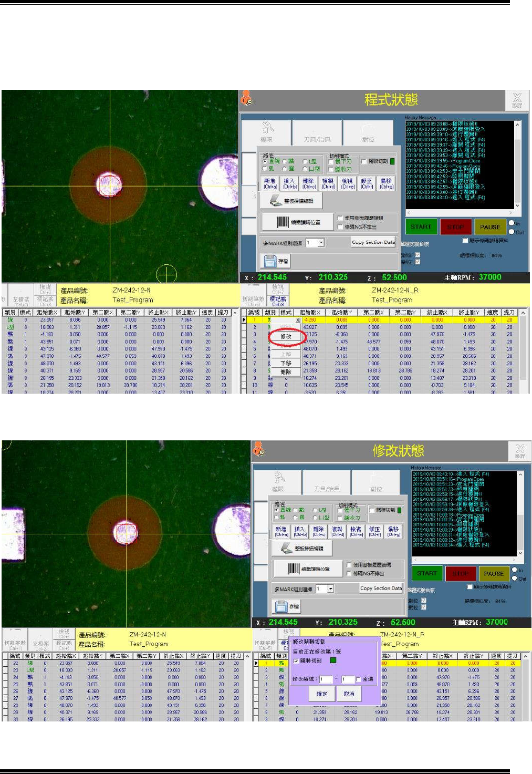Confirm with 確定 in 修改關聯切割 dialog
The width and height of the screenshot is (532, 774).
tap(321, 694)
